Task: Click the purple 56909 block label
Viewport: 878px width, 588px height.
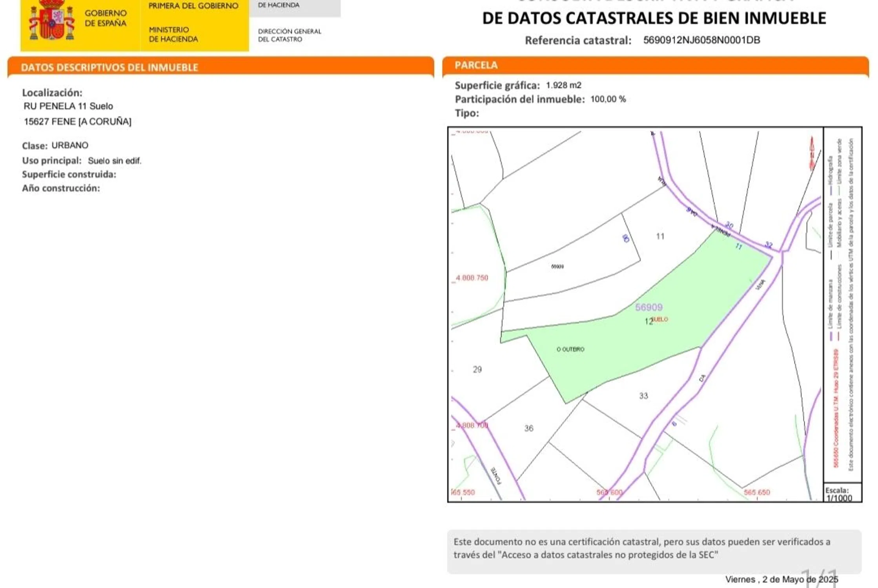Action: click(649, 307)
